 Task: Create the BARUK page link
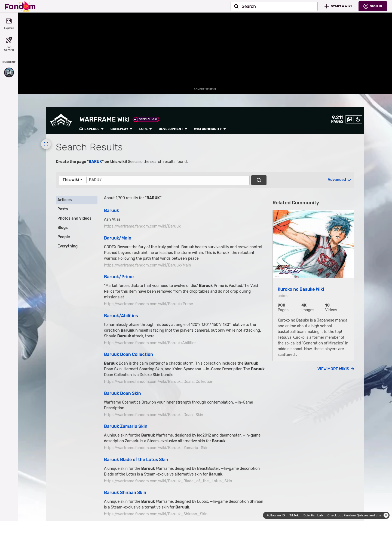95,162
